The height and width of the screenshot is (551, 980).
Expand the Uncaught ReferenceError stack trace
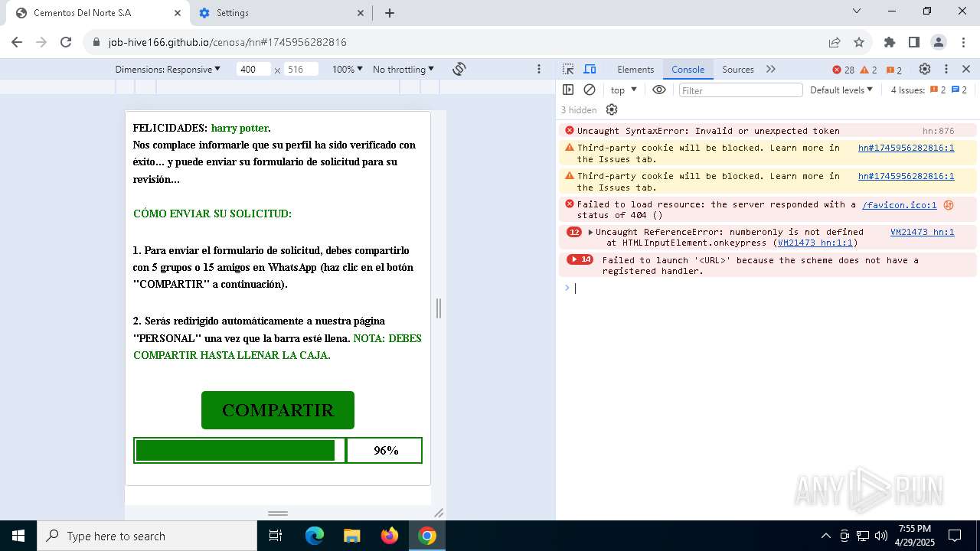[x=590, y=232]
